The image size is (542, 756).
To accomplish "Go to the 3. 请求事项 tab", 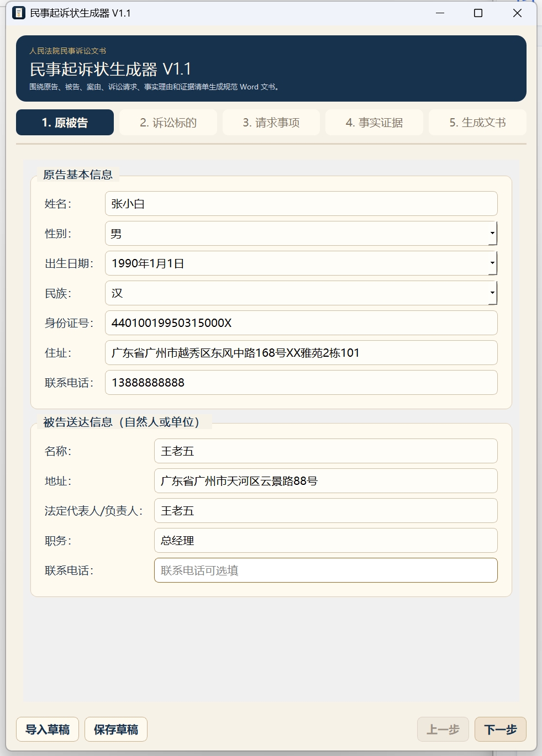I will [x=271, y=123].
